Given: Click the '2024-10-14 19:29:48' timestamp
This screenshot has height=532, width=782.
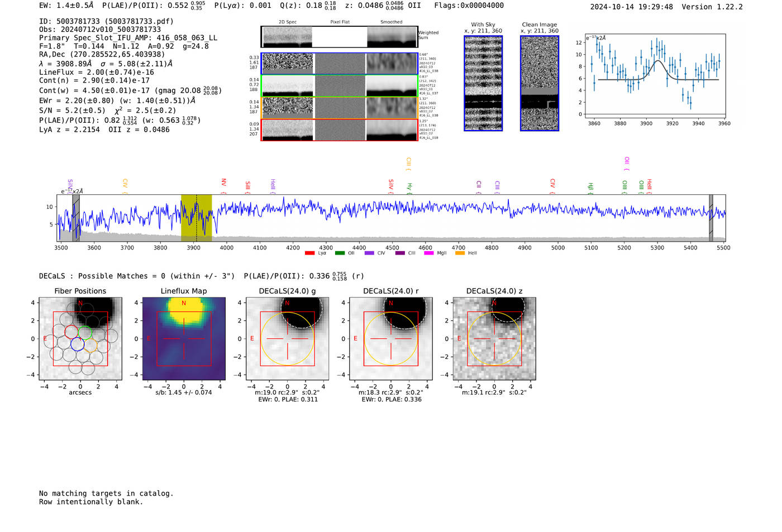Looking at the screenshot, I should [x=631, y=7].
